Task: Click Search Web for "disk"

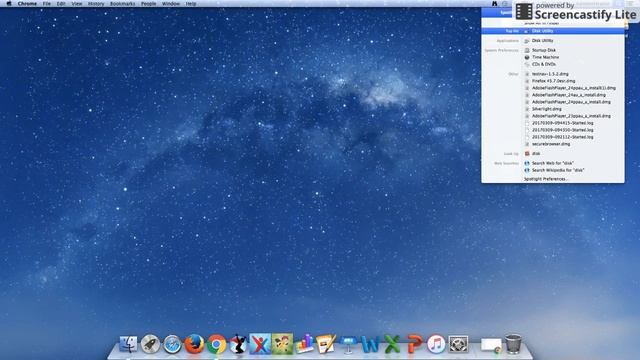Action: (x=553, y=163)
